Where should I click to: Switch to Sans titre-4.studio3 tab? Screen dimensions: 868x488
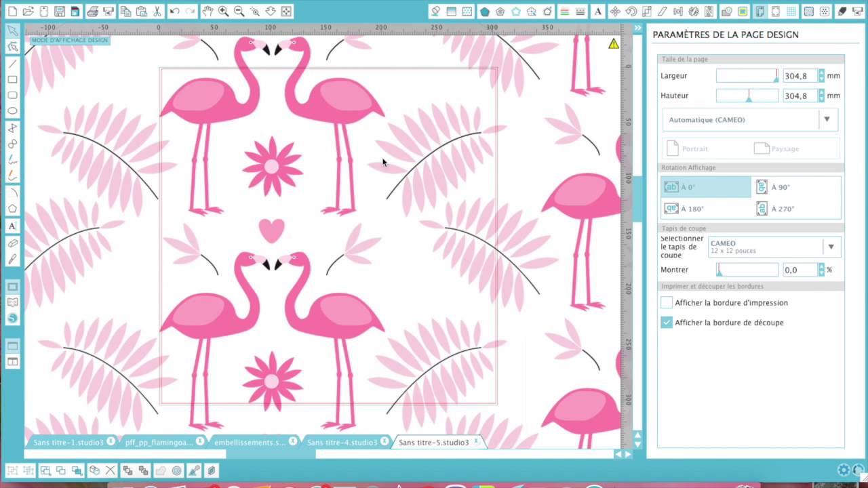[342, 442]
